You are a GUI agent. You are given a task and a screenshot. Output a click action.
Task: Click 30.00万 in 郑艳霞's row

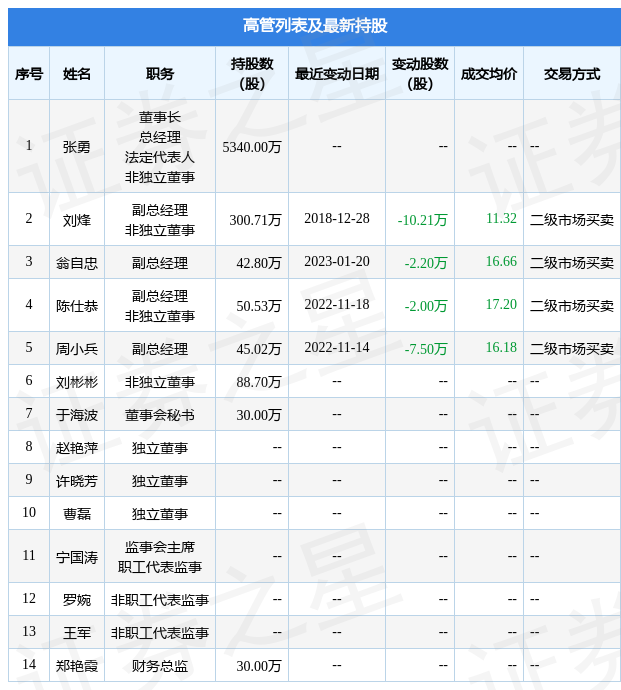(x=259, y=666)
